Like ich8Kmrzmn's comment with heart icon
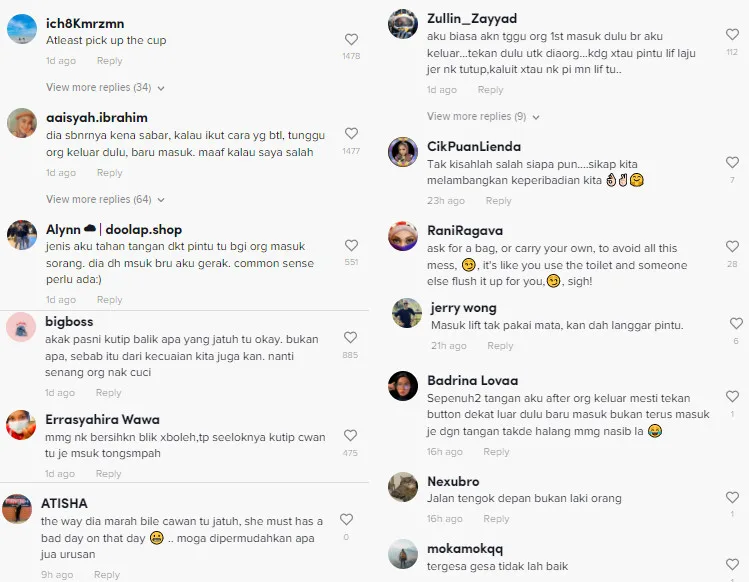This screenshot has width=749, height=582. 351,40
